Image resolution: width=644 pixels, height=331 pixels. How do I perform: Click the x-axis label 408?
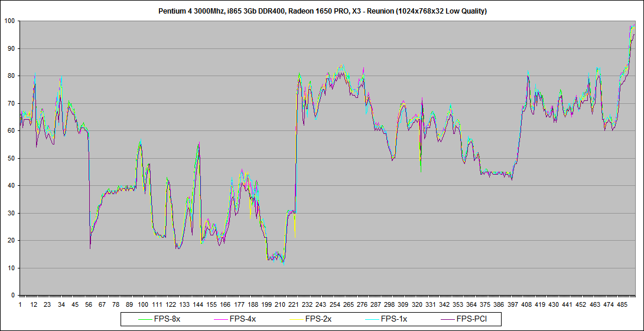coord(526,305)
